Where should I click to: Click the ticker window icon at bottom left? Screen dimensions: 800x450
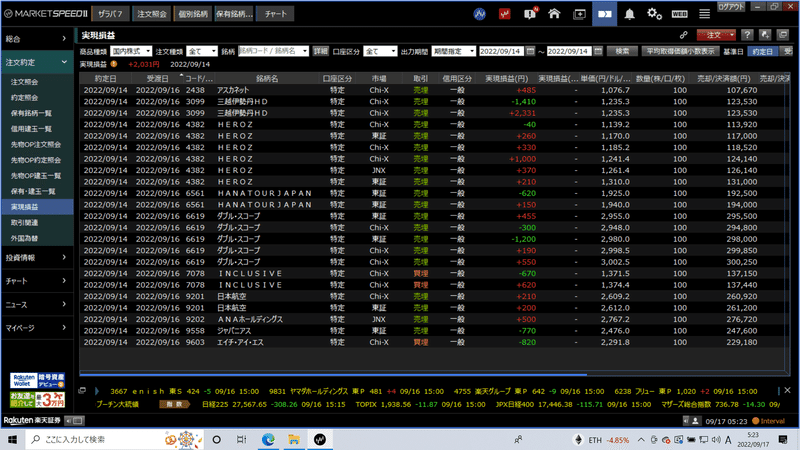tap(82, 391)
